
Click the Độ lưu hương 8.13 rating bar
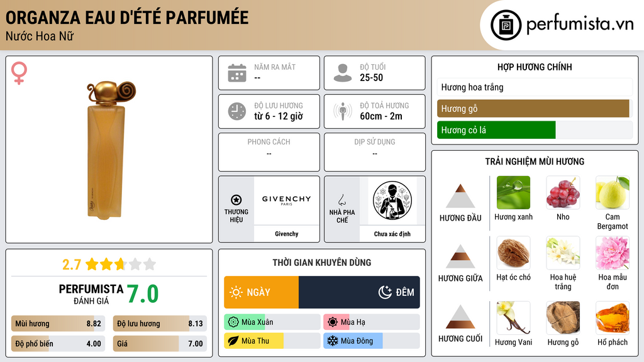(x=160, y=324)
